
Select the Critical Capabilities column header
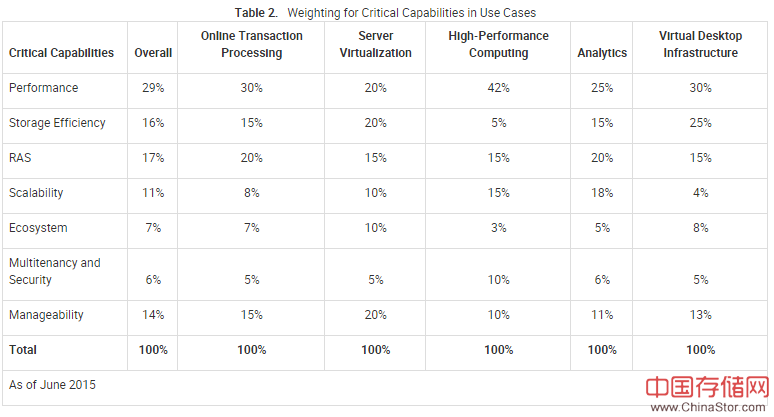(x=61, y=52)
